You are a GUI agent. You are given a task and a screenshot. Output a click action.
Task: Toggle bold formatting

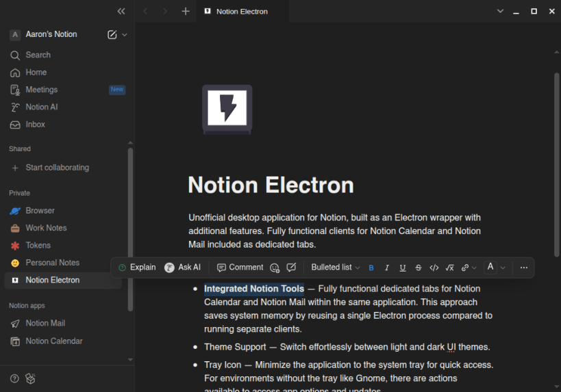[371, 267]
